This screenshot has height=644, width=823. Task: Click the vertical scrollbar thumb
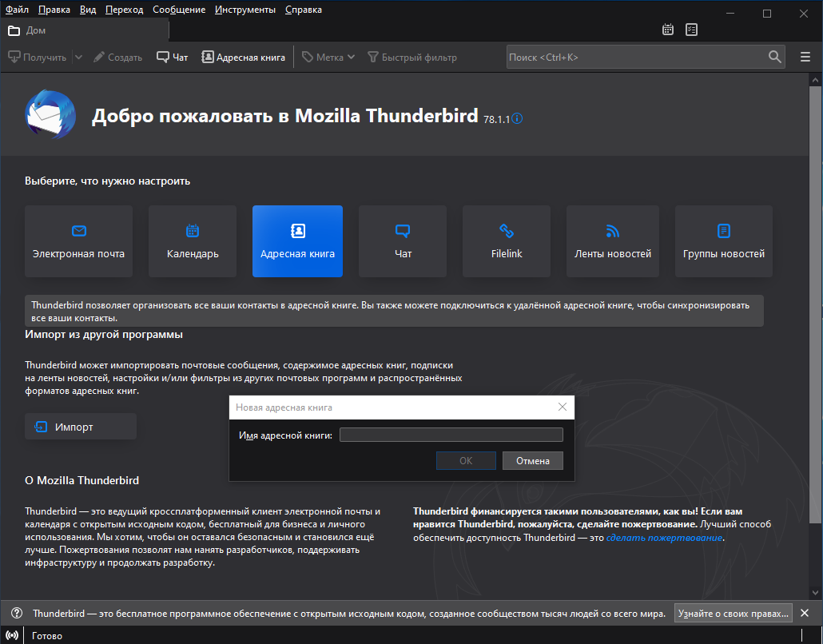coord(815,304)
